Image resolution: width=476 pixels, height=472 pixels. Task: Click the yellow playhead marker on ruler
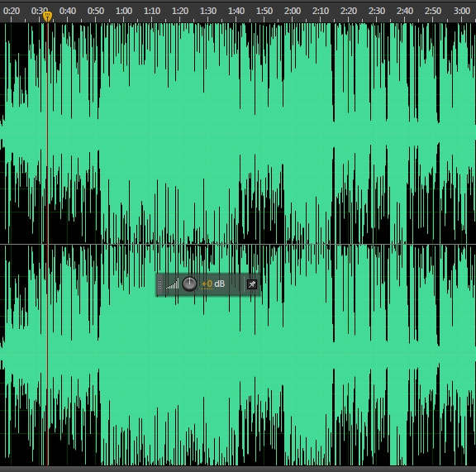(47, 17)
